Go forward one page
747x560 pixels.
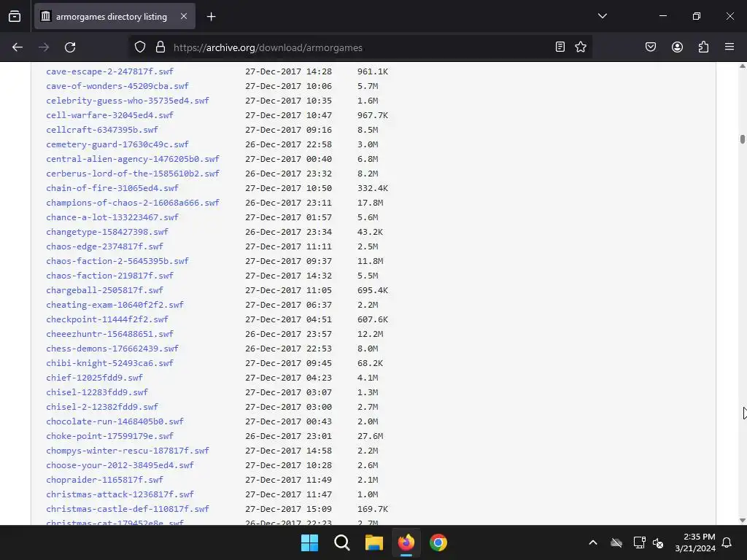(x=44, y=47)
